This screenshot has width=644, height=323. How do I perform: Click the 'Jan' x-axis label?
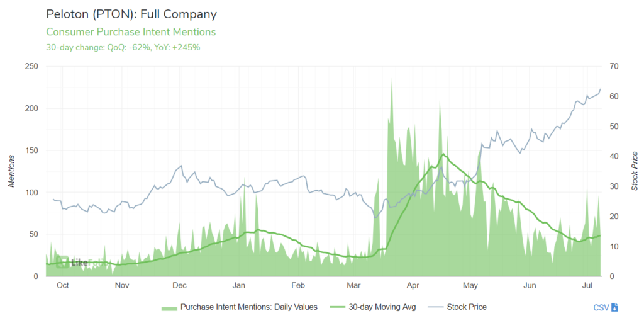(x=238, y=286)
